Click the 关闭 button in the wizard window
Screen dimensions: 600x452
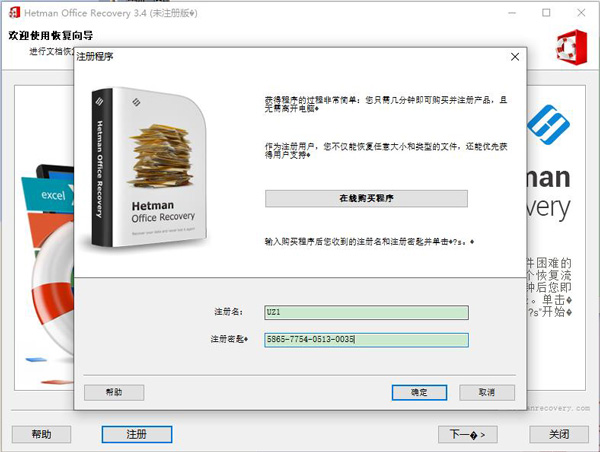point(559,434)
